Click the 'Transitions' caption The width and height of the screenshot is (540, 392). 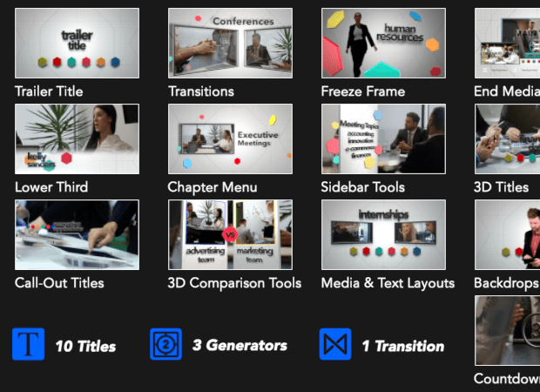(201, 91)
